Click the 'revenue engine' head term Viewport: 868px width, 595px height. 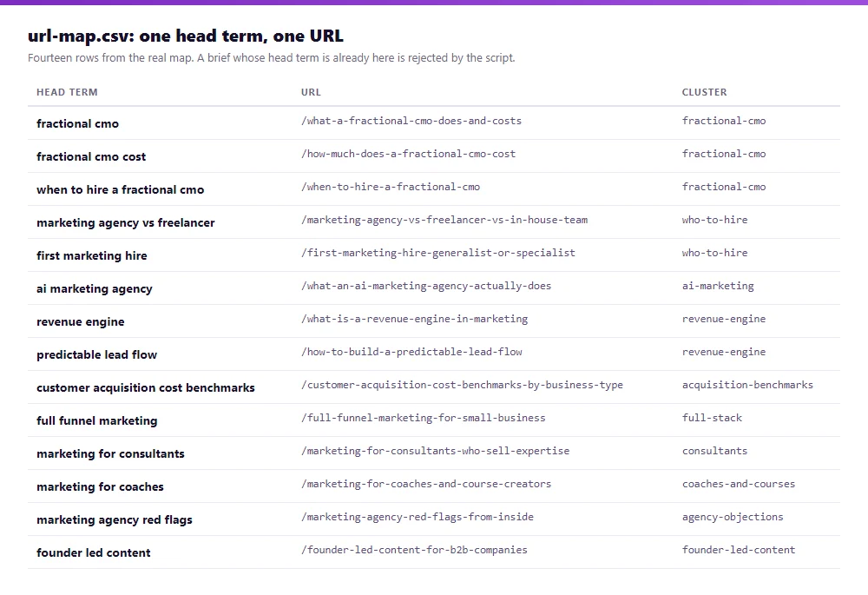(80, 322)
